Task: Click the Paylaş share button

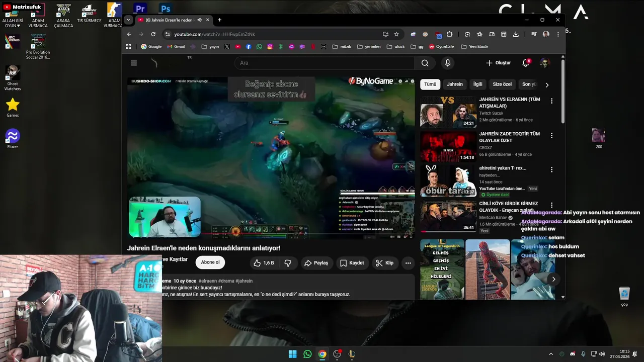Action: [x=316, y=262]
